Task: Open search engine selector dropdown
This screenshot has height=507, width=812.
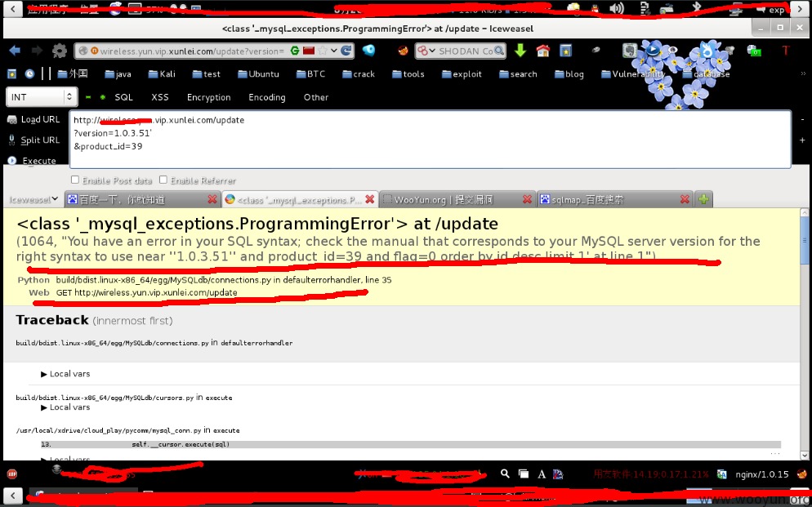Action: coord(426,51)
